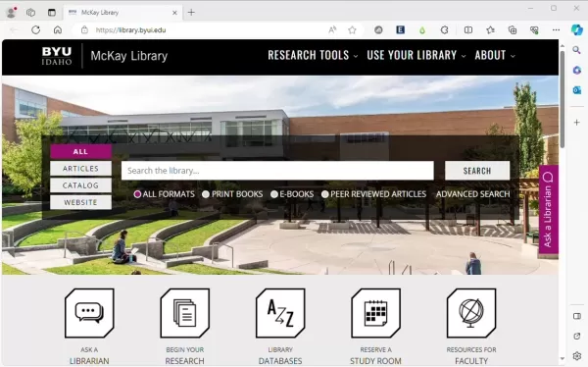Activate the Read aloud icon in the address bar
Viewport: 588px width, 367px height.
point(332,30)
